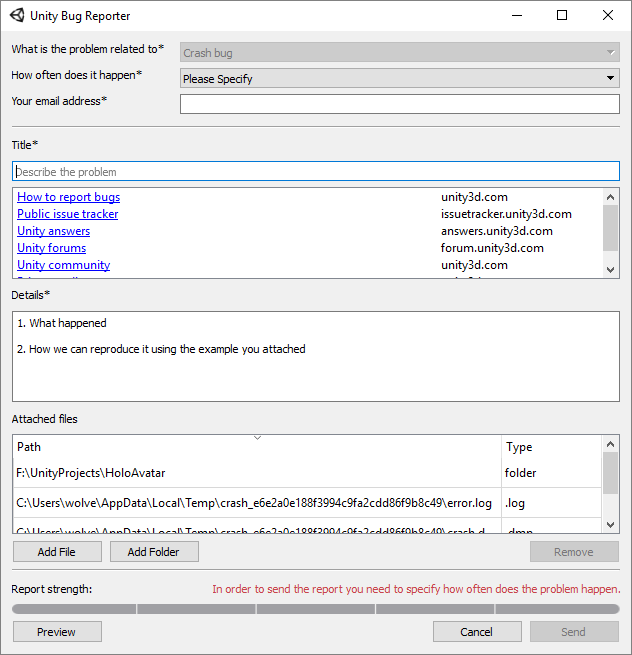
Task: Close the Unity Bug Reporter window
Action: pos(608,15)
